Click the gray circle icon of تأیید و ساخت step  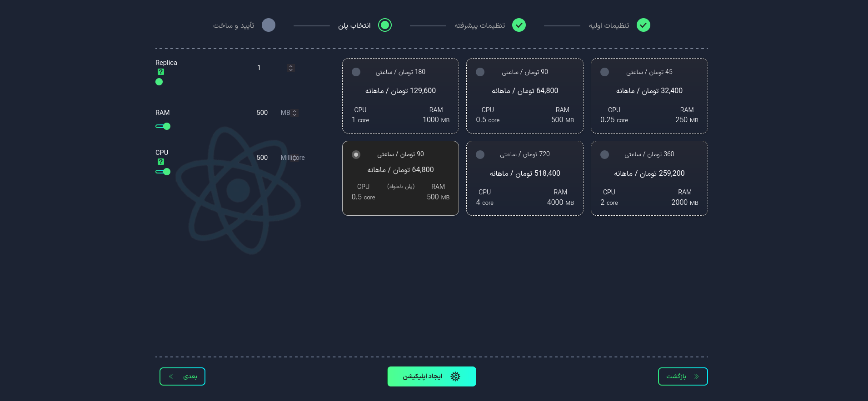[269, 25]
